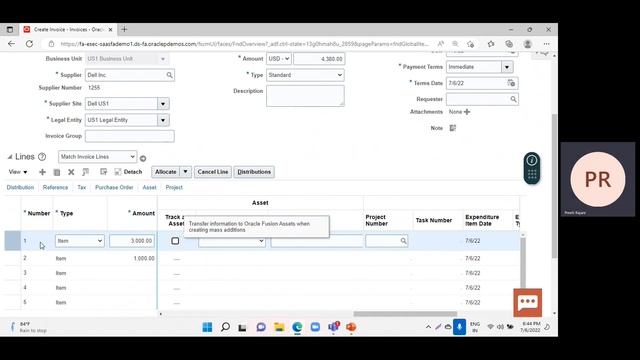This screenshot has height=360, width=640.
Task: Open Zoom from the taskbar
Action: pyautogui.click(x=315, y=327)
